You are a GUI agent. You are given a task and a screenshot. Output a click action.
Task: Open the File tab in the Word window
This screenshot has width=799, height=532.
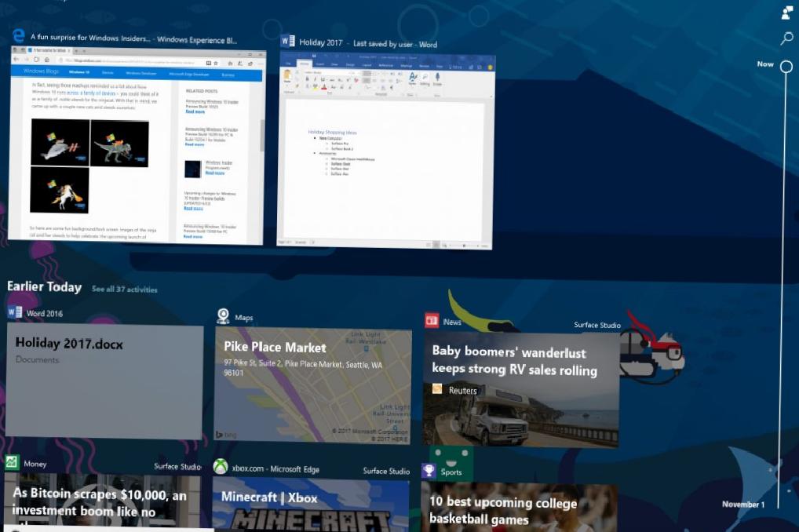click(288, 64)
